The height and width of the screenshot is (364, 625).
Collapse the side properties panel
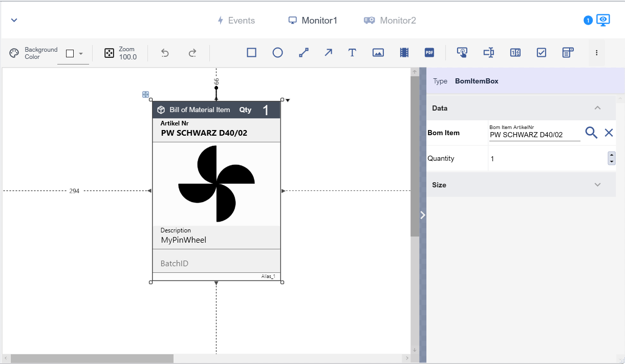pos(423,216)
